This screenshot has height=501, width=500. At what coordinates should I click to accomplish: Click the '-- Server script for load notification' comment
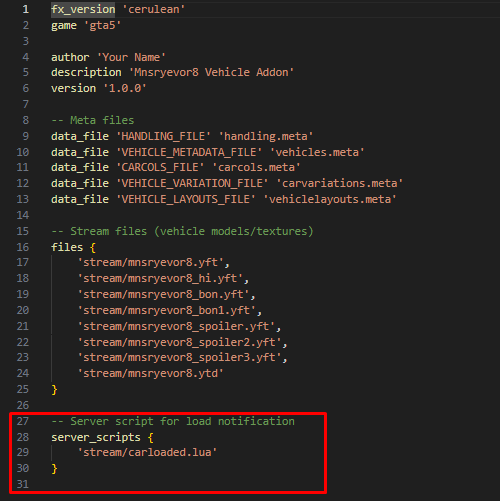(x=173, y=421)
